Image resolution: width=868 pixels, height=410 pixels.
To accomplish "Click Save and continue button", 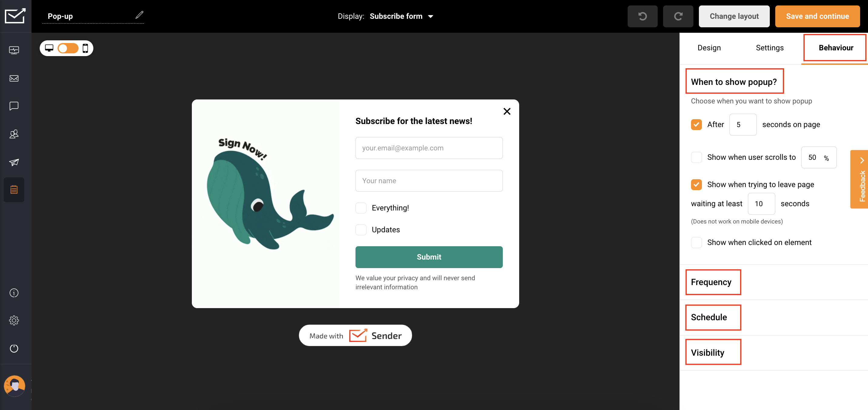I will coord(817,16).
